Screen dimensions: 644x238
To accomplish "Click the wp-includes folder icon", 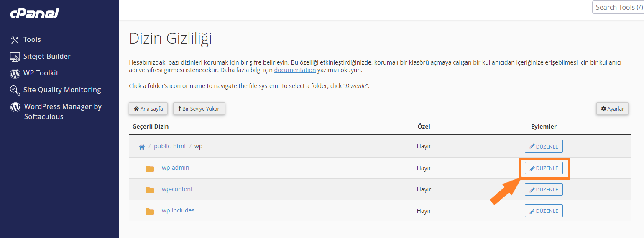I will (150, 211).
